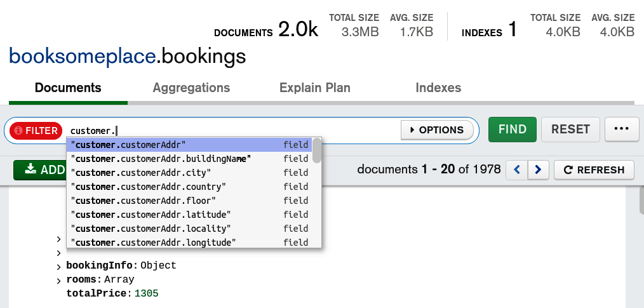The width and height of the screenshot is (644, 308).
Task: Refresh the documents list
Action: click(594, 170)
